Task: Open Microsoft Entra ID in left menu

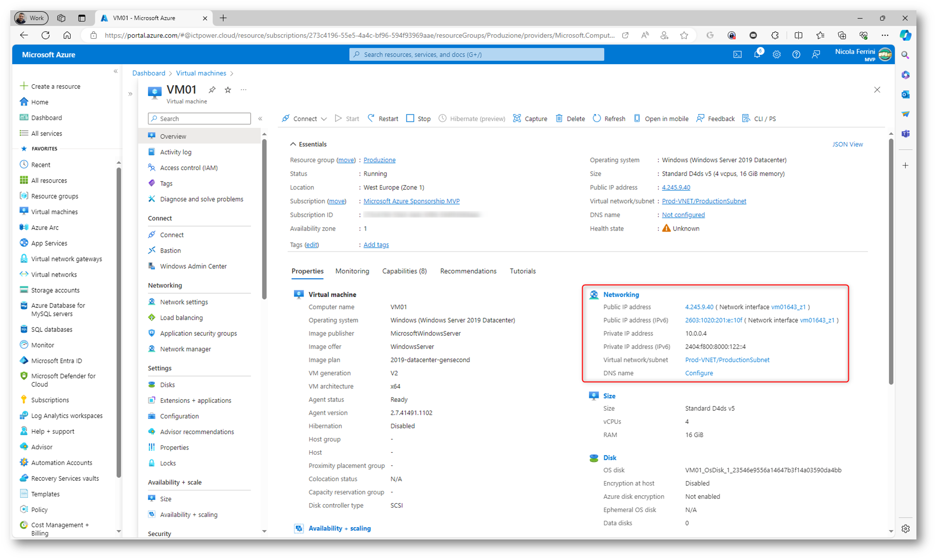Action: 56,360
